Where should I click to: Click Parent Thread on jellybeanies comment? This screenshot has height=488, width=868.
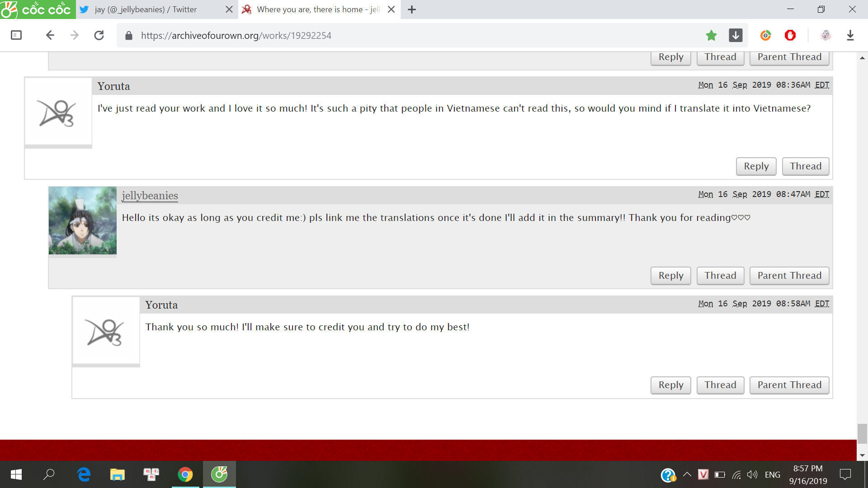[x=789, y=276]
